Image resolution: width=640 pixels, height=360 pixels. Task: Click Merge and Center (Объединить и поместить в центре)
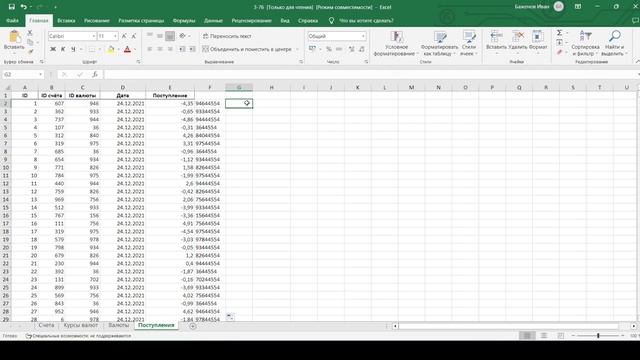(x=247, y=49)
